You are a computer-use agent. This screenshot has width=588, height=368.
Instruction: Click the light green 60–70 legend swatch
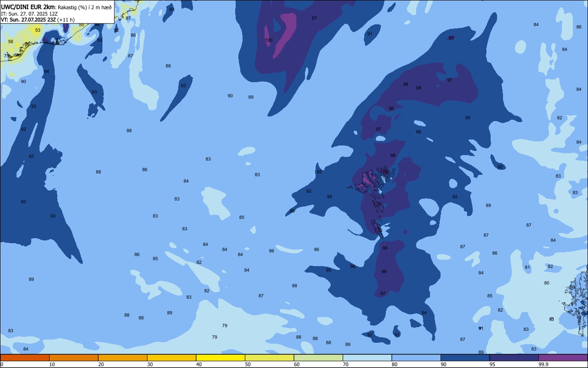pyautogui.click(x=318, y=357)
